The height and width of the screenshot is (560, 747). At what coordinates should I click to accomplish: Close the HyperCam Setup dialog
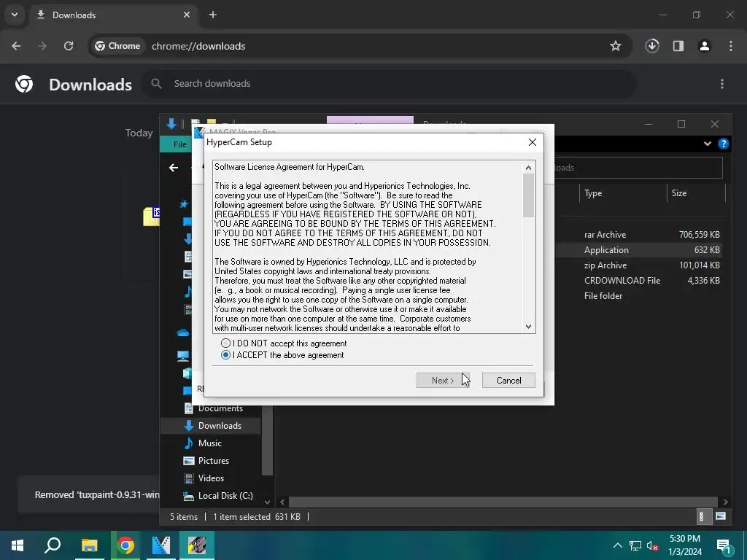coord(532,142)
